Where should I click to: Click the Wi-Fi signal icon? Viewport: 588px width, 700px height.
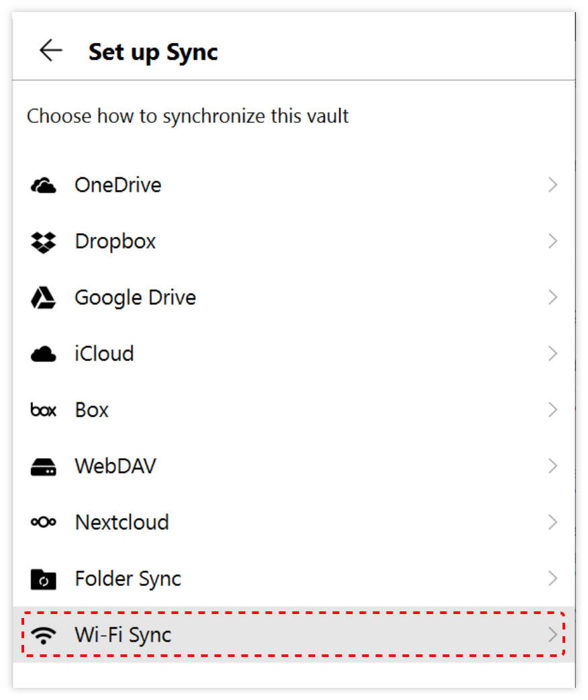pos(43,636)
